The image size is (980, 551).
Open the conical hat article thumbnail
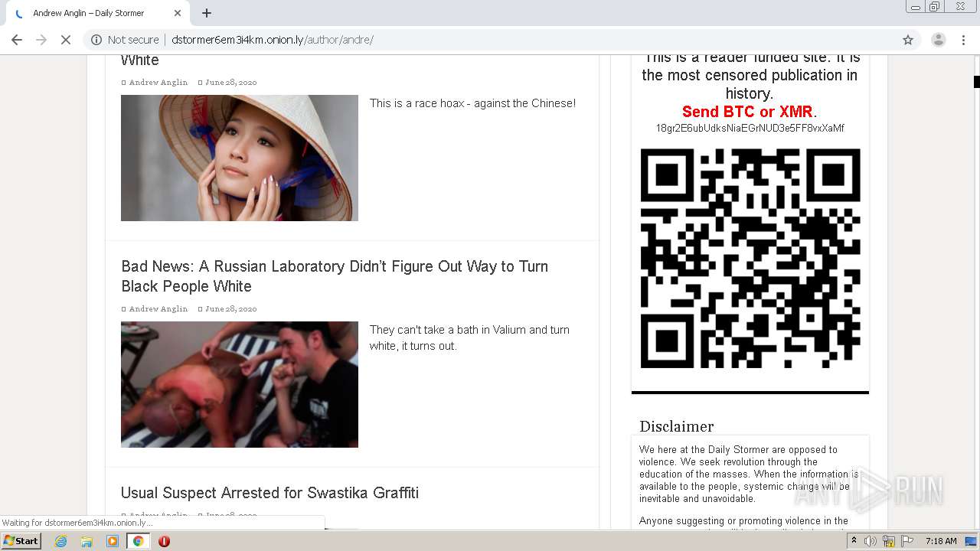click(x=240, y=158)
